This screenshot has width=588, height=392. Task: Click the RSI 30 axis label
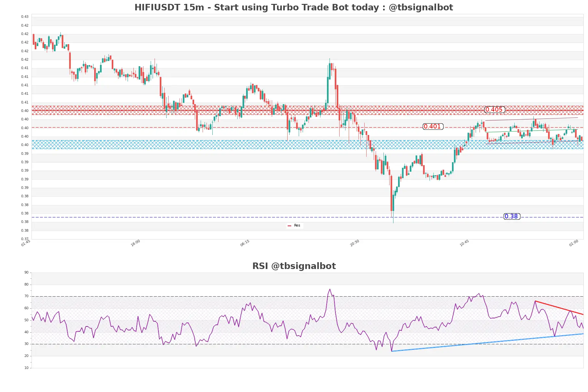click(26, 344)
